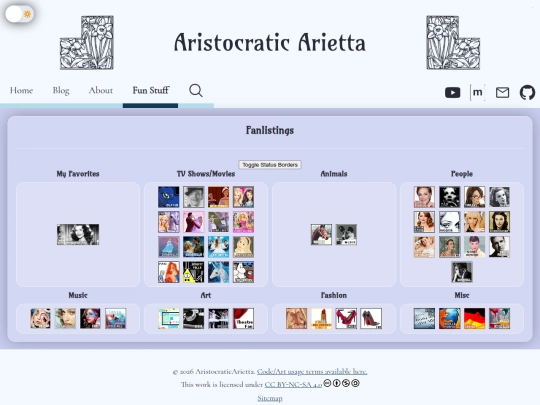Open the white ballgown on bright blue thumbnail
540x405 pixels.
click(x=218, y=247)
